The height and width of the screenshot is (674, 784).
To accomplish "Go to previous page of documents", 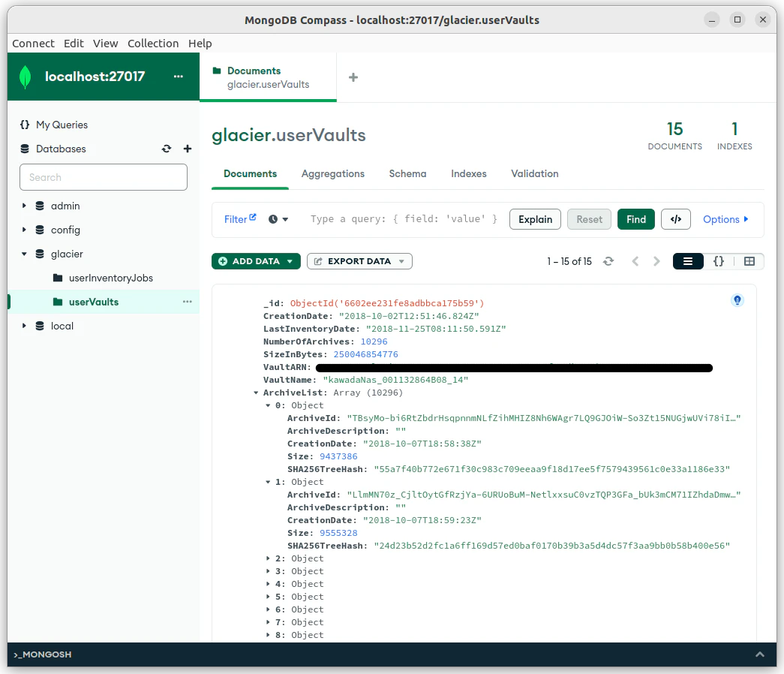I will [635, 261].
